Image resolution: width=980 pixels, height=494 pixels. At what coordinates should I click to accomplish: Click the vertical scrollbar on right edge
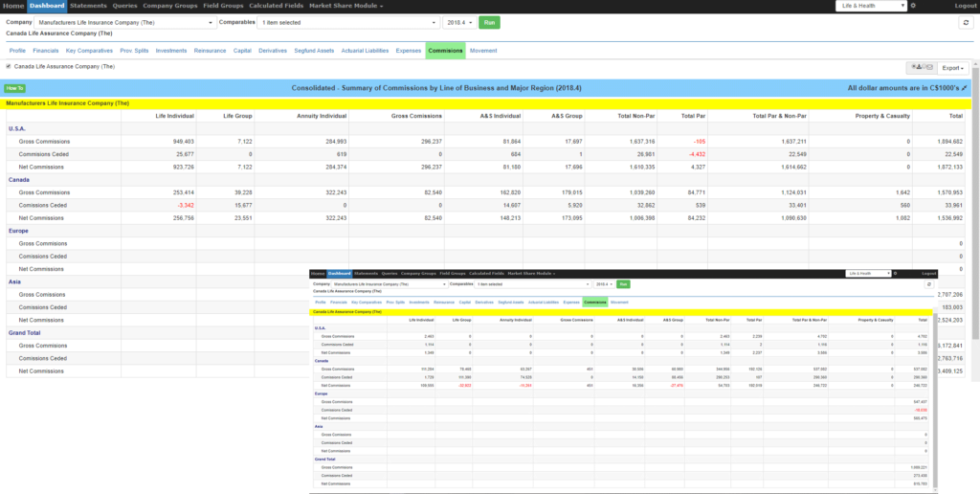pyautogui.click(x=975, y=191)
